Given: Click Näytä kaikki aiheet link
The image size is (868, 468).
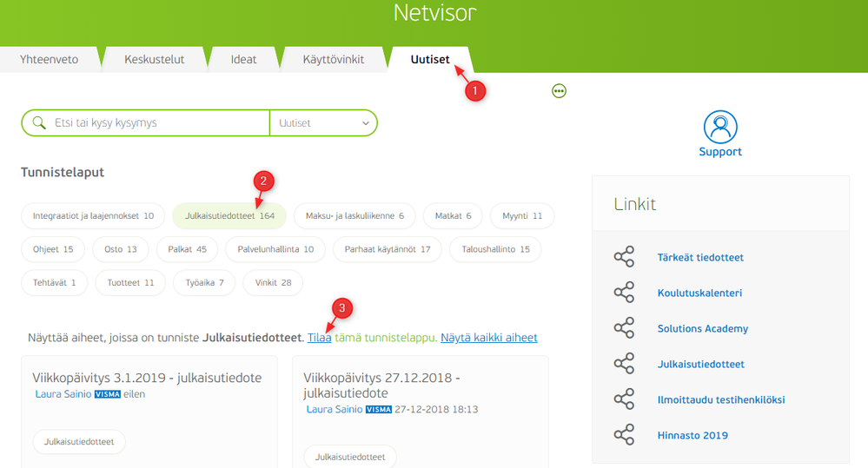Looking at the screenshot, I should click(489, 338).
